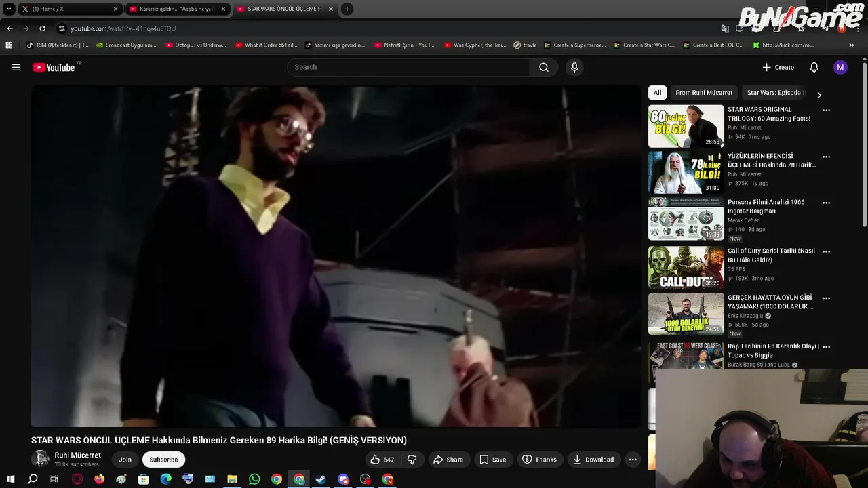Open Broadcast Uygulam bookmark
Viewport: 868px width, 488px height.
(126, 45)
